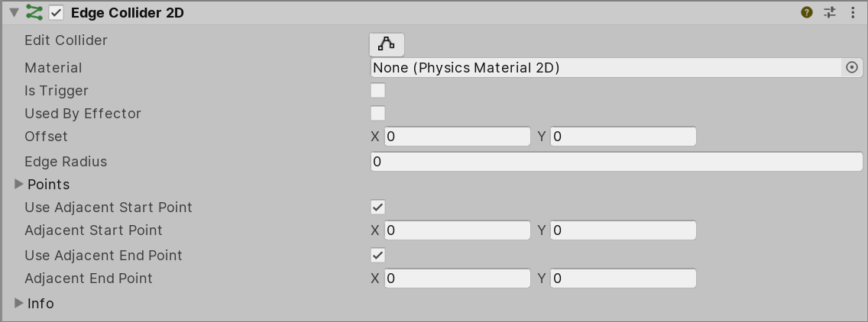868x322 pixels.
Task: Enable the Is Trigger checkbox
Action: pos(377,91)
